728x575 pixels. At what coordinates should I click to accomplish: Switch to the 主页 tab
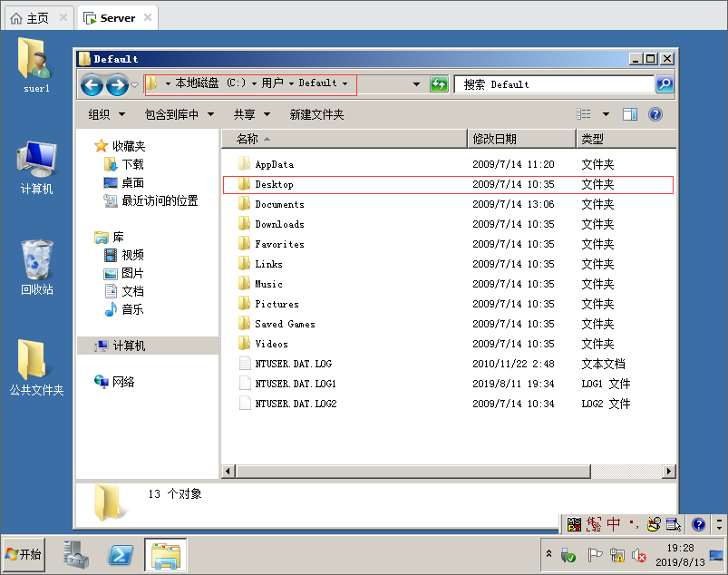click(37, 17)
